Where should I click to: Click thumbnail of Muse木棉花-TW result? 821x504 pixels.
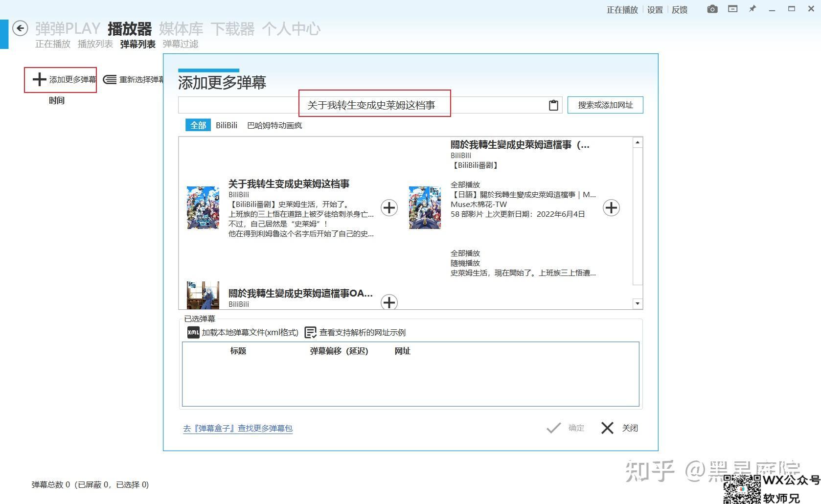(425, 207)
